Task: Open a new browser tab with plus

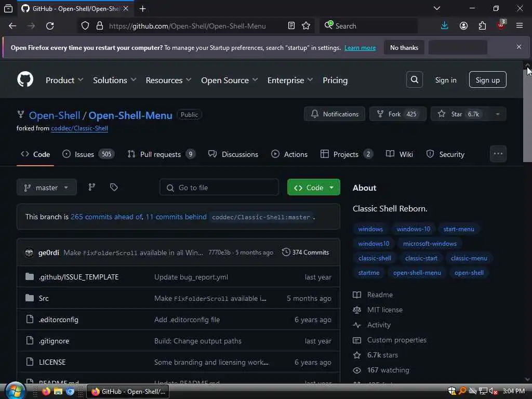Action: pos(142,9)
